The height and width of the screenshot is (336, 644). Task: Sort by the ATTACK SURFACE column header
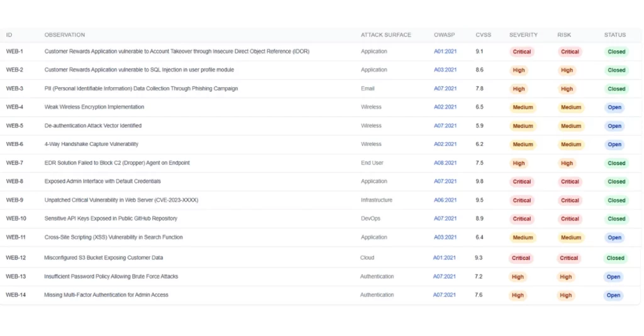point(386,35)
